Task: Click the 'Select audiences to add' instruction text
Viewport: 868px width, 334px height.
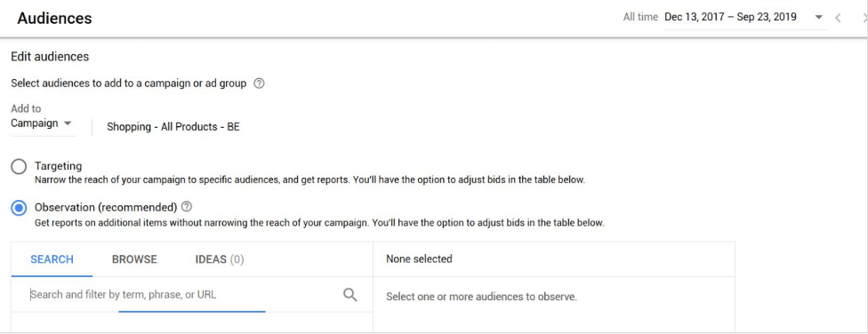Action: click(x=128, y=83)
